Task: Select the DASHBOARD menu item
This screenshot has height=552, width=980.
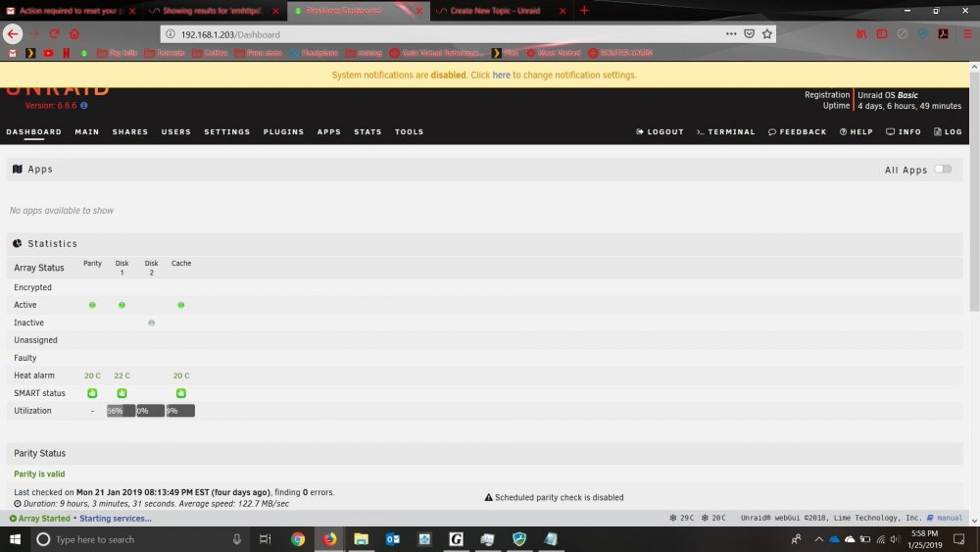Action: click(33, 132)
